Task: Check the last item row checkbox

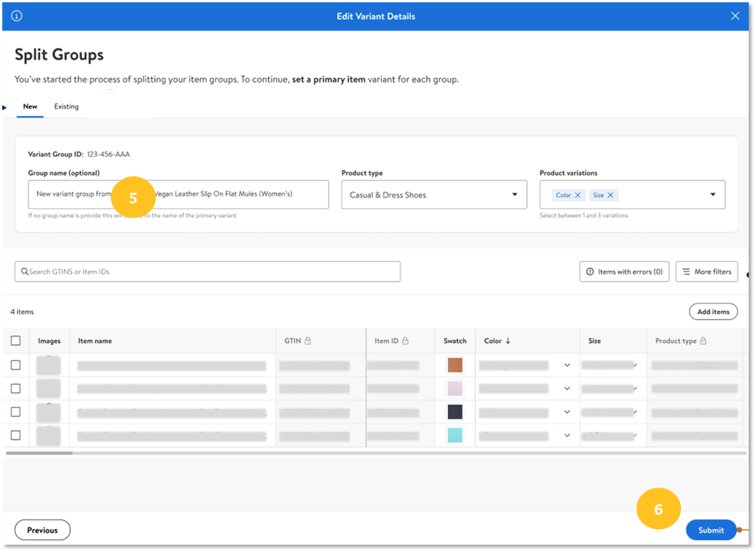Action: click(16, 435)
